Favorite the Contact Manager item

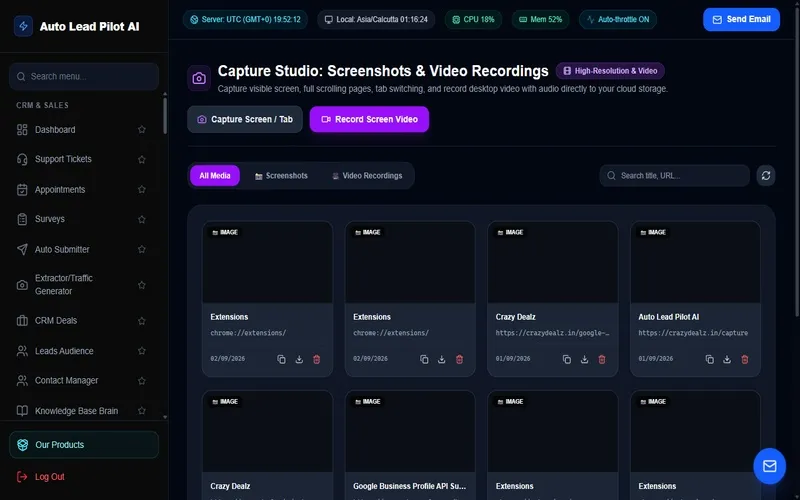[x=142, y=381]
